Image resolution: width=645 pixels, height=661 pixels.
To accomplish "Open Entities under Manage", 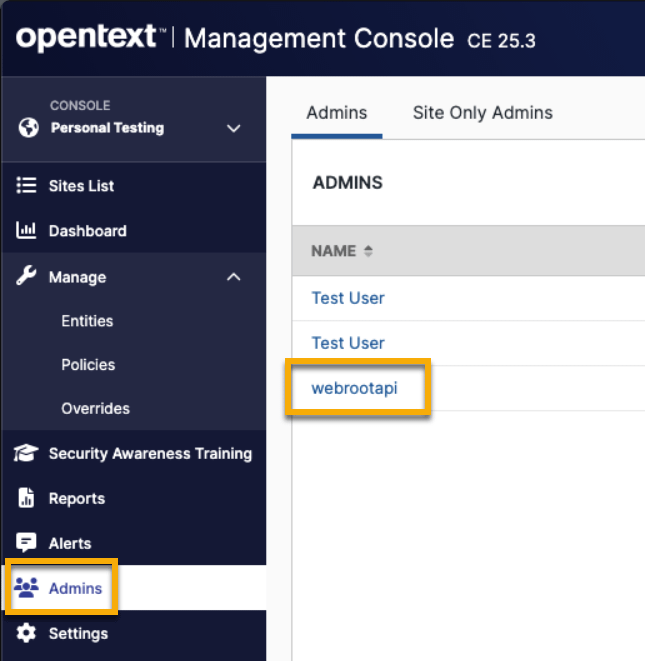I will [87, 321].
